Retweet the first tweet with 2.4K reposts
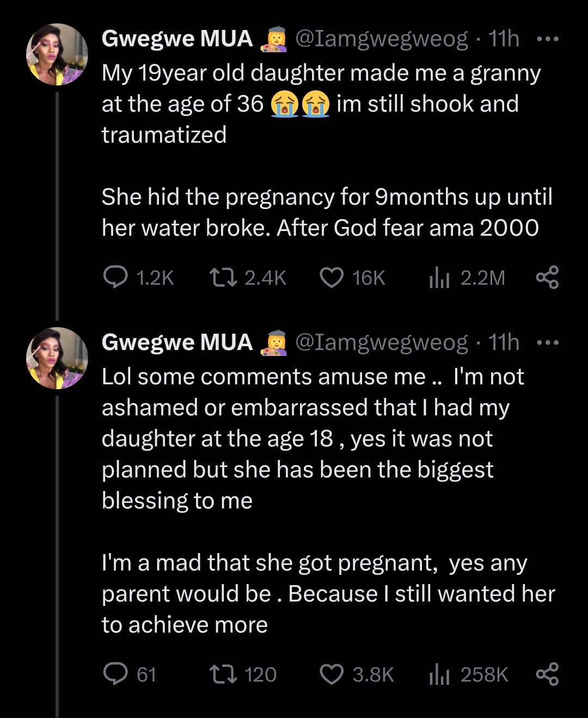This screenshot has height=718, width=588. tap(223, 278)
